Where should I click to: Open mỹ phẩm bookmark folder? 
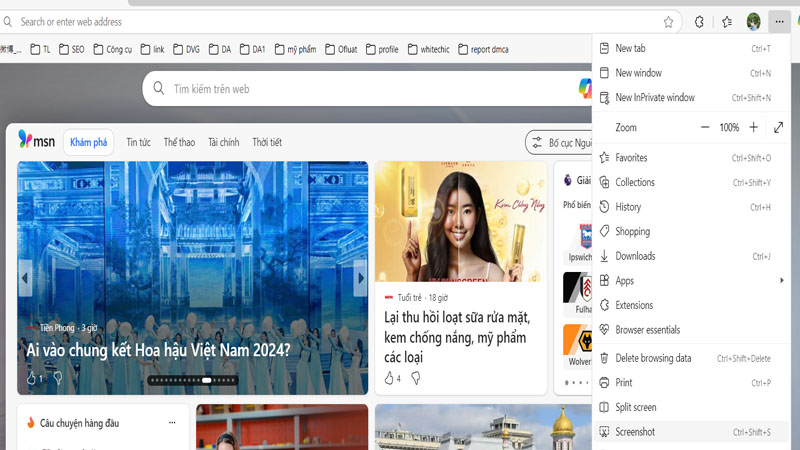[x=295, y=49]
